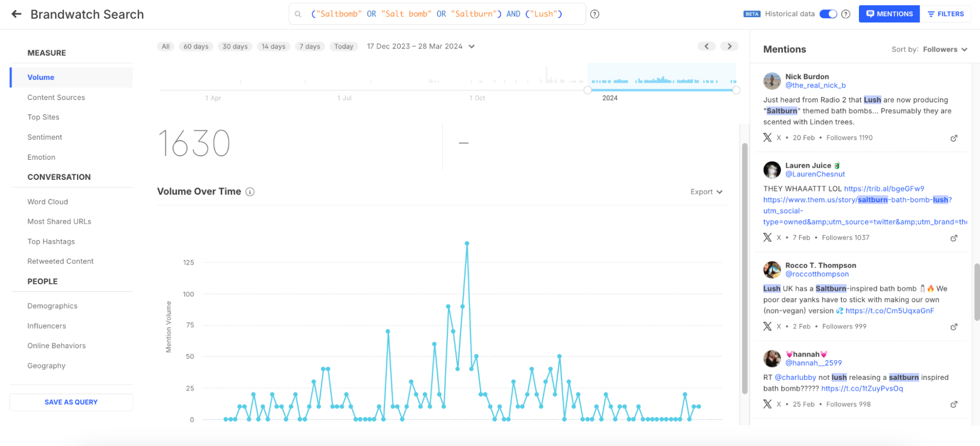
Task: Open Online Behaviors in sidebar
Action: (56, 346)
